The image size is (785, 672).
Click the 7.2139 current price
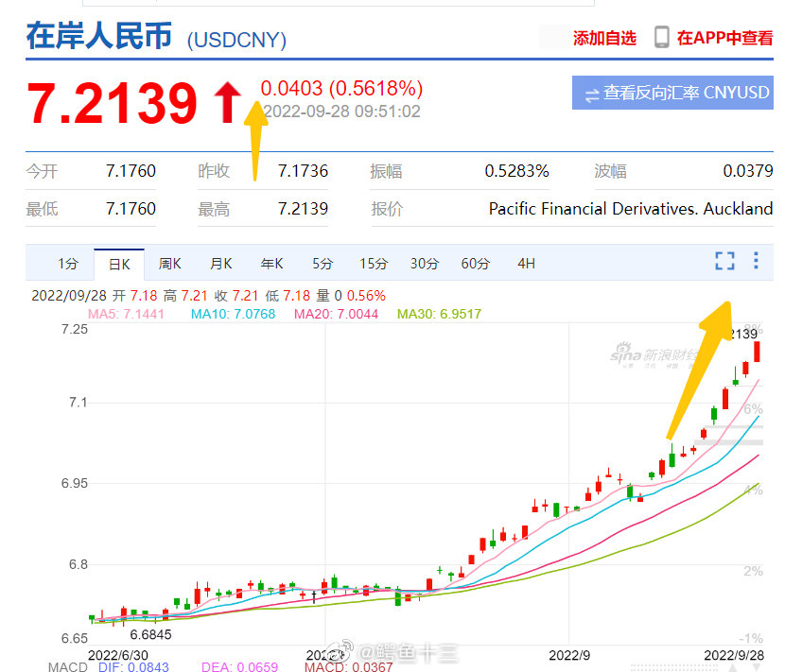tap(113, 103)
